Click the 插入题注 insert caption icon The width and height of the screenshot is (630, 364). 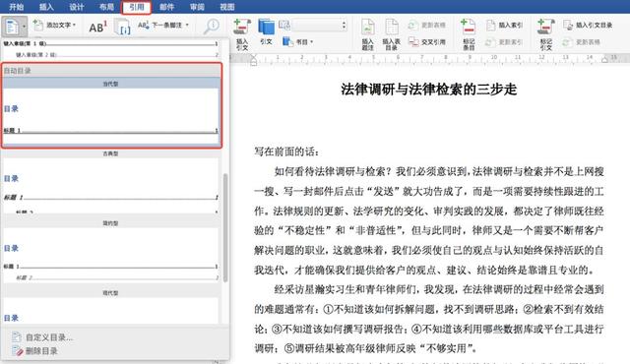coord(367,34)
